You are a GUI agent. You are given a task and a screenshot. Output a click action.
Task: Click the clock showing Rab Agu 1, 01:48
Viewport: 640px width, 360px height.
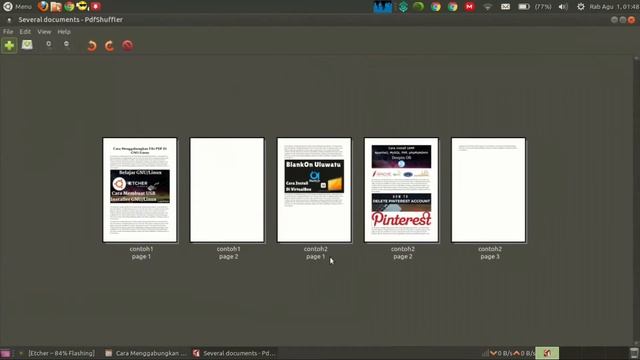point(614,7)
